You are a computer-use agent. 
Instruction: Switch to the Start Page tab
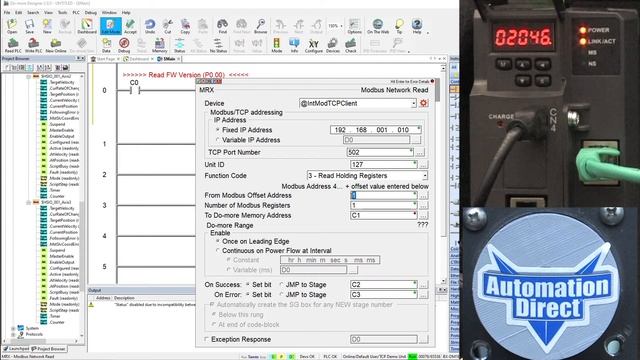coord(105,59)
